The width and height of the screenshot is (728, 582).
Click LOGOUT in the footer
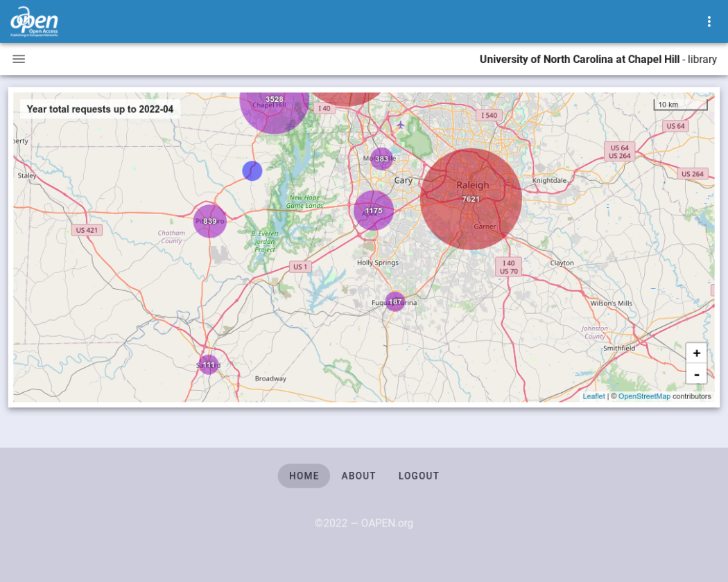[x=419, y=476]
